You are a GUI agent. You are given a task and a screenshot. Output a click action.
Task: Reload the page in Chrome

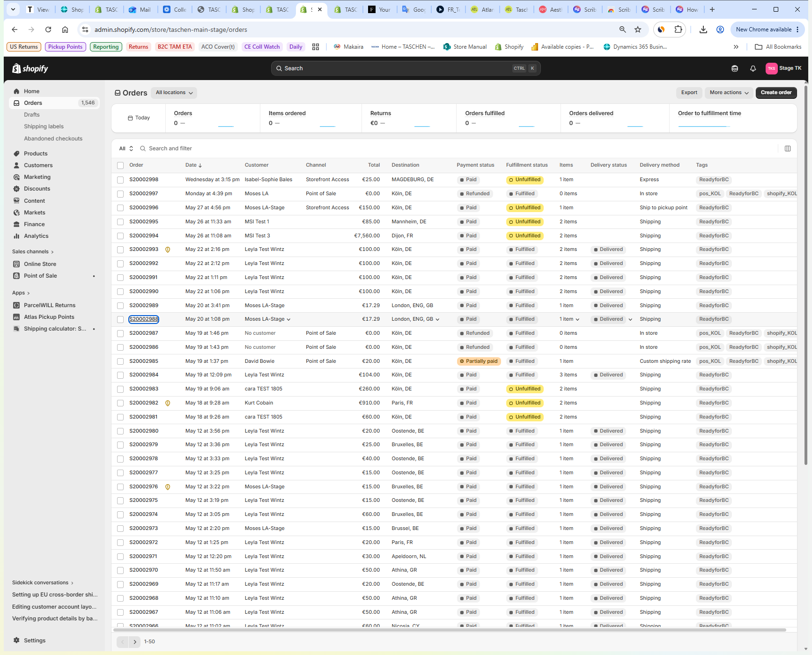48,29
